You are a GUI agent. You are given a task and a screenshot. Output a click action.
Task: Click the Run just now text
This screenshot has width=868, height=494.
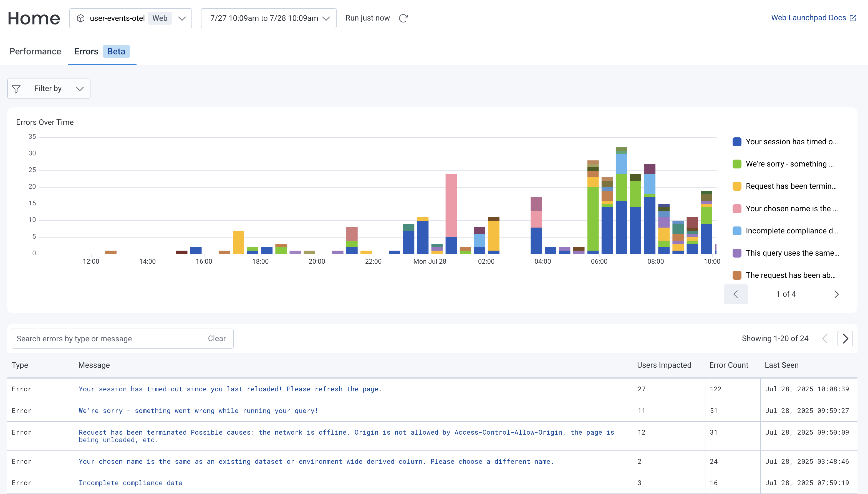(x=367, y=18)
